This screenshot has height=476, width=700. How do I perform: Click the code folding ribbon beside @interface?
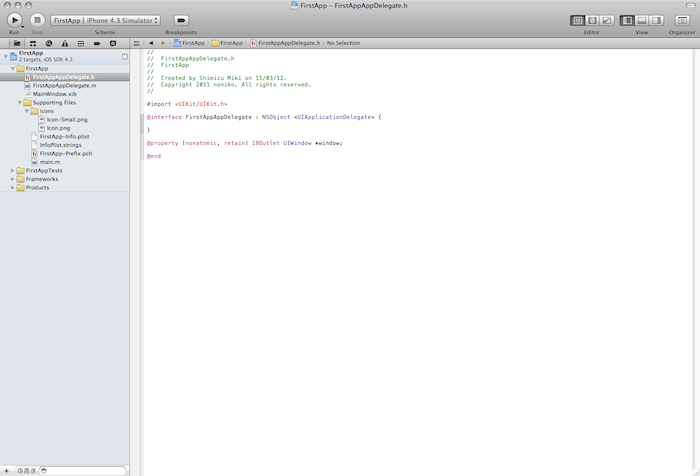pos(142,124)
